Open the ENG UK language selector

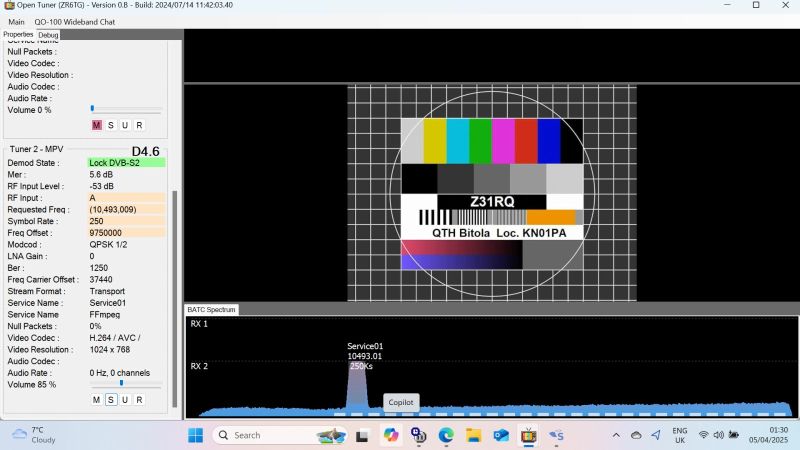[x=680, y=435]
